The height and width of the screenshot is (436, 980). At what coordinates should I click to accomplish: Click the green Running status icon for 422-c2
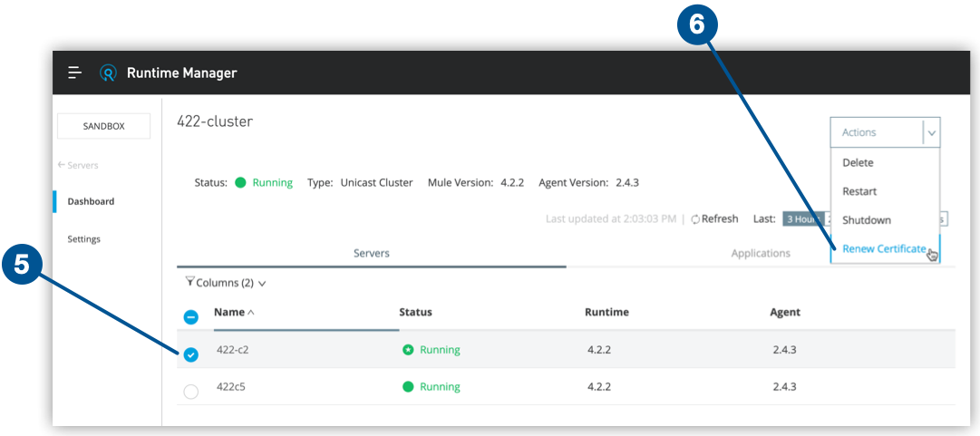point(408,350)
